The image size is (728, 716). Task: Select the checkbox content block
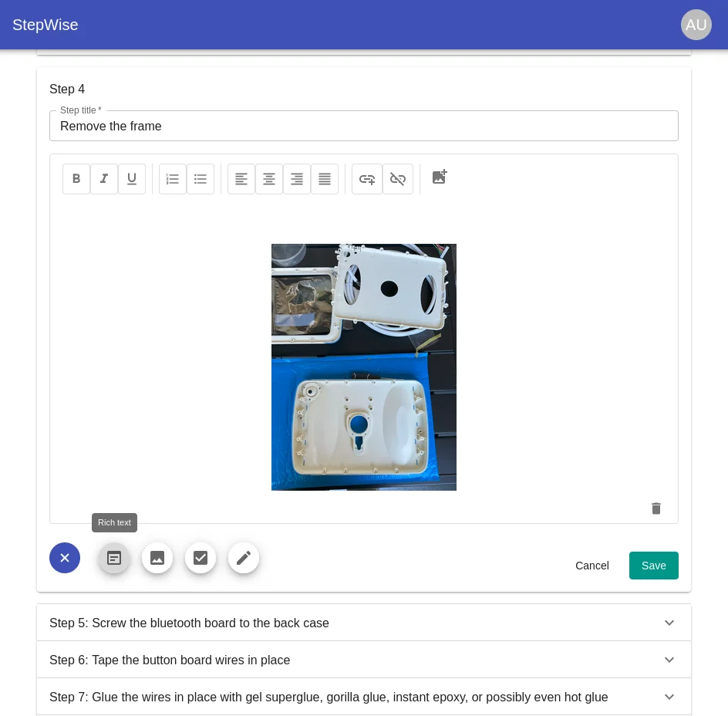click(201, 558)
